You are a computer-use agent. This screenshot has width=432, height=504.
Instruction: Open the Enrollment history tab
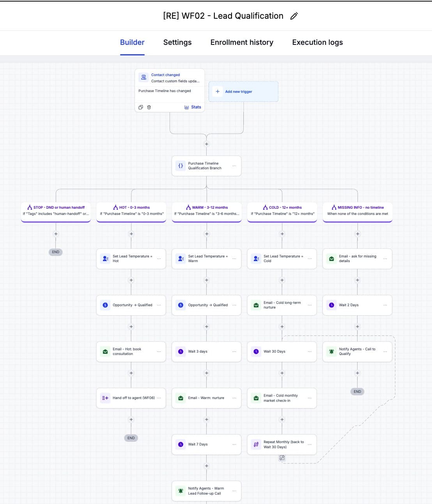click(x=242, y=42)
